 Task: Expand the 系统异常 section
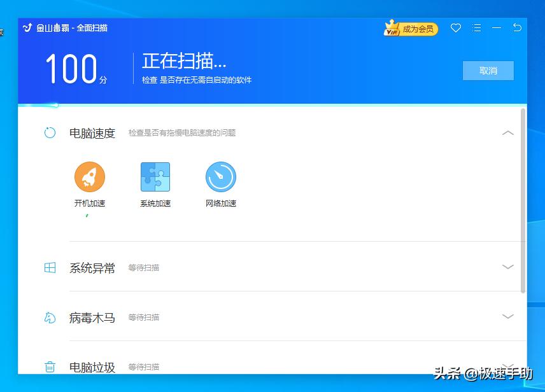(x=508, y=267)
